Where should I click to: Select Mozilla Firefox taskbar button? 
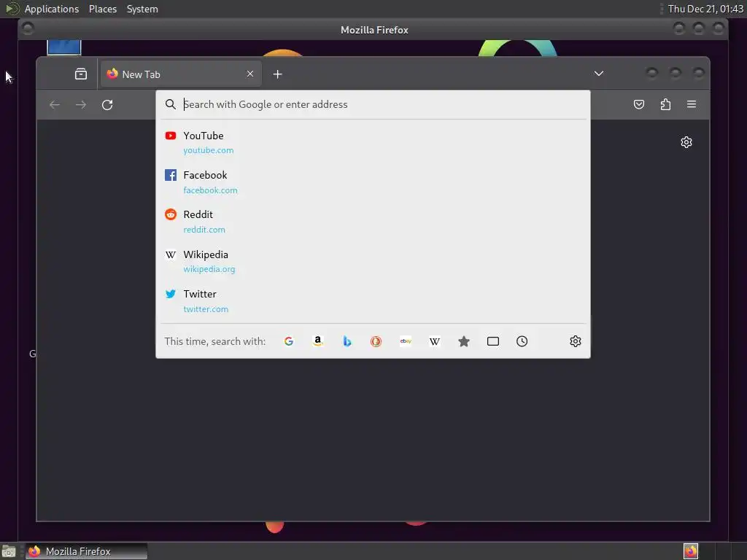86,551
